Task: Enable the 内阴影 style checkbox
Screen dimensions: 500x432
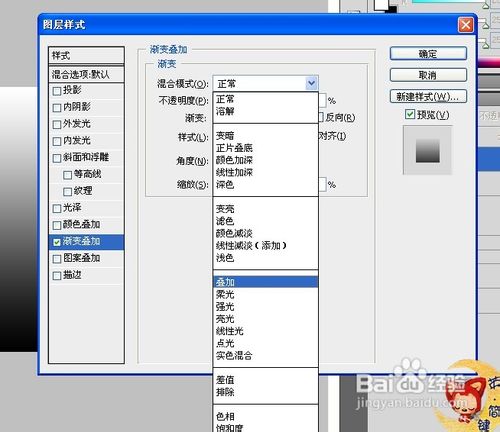Action: (57, 107)
